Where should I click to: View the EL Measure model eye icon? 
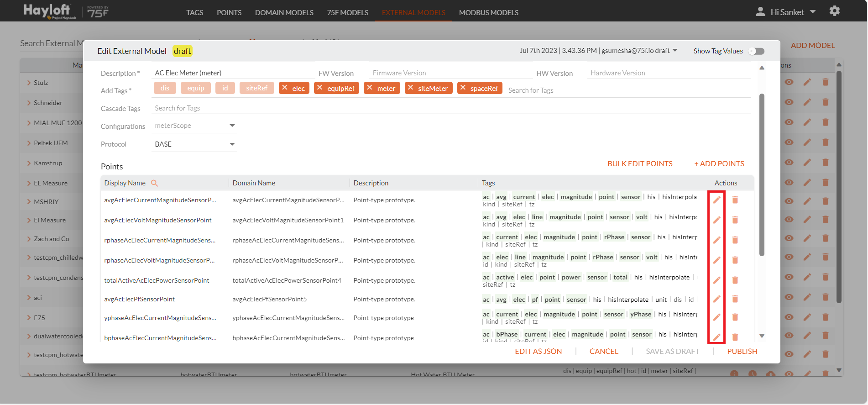[789, 183]
